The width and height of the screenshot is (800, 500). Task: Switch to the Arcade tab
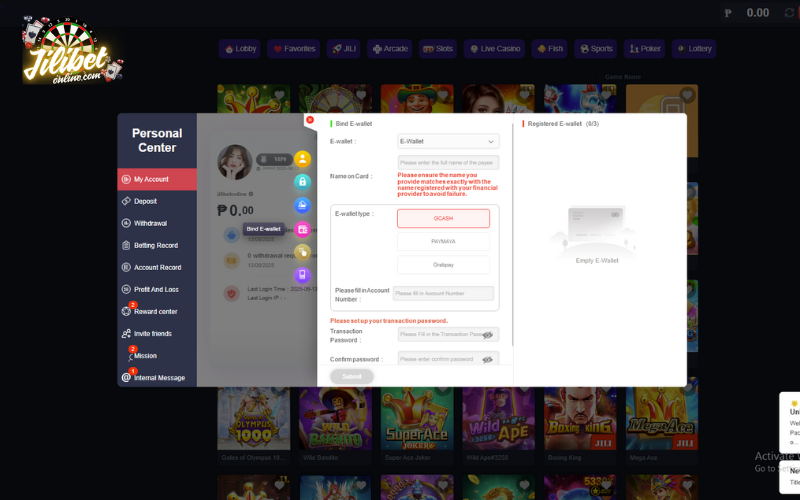click(389, 49)
